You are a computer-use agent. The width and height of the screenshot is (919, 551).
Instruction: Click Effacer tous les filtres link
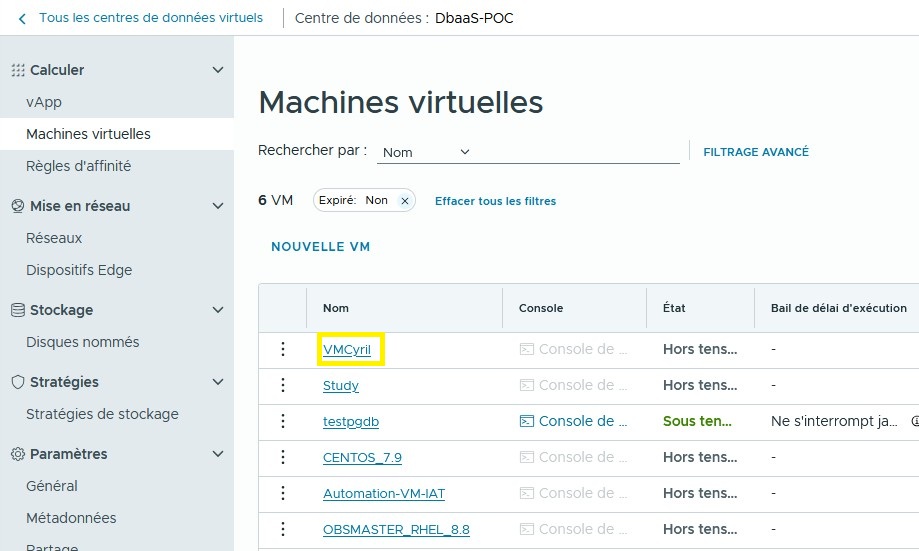(495, 201)
